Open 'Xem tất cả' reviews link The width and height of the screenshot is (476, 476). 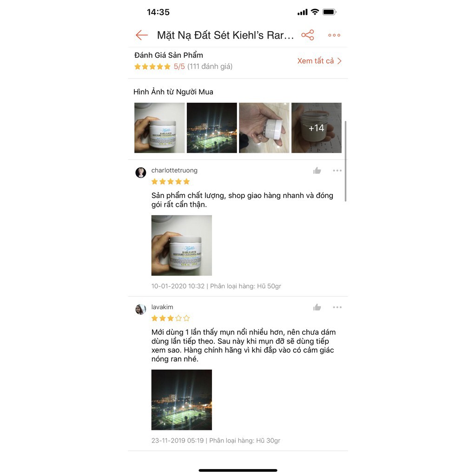point(316,61)
